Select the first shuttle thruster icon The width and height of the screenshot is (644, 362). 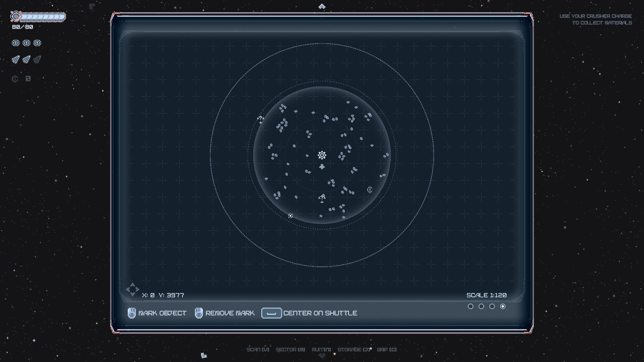click(x=15, y=60)
